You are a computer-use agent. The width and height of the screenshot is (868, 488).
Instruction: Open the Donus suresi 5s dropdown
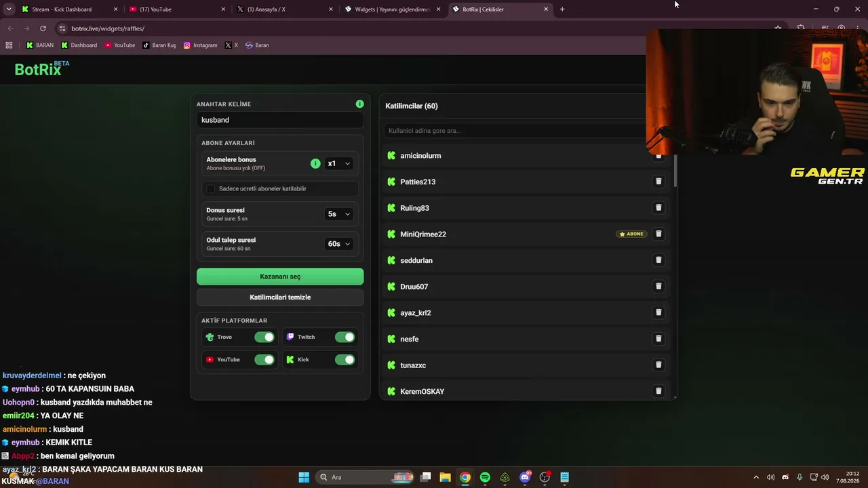pos(339,214)
